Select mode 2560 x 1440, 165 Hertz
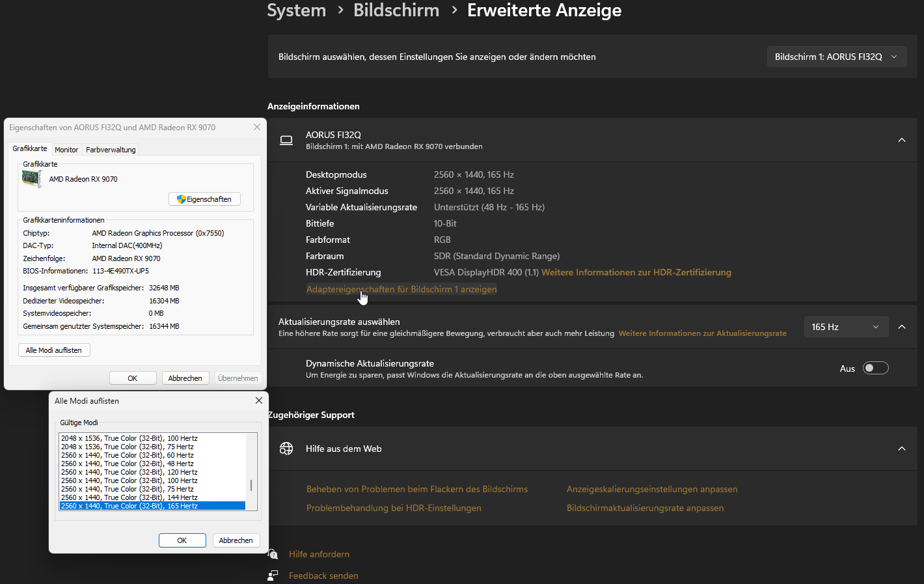924x584 pixels. click(x=152, y=506)
